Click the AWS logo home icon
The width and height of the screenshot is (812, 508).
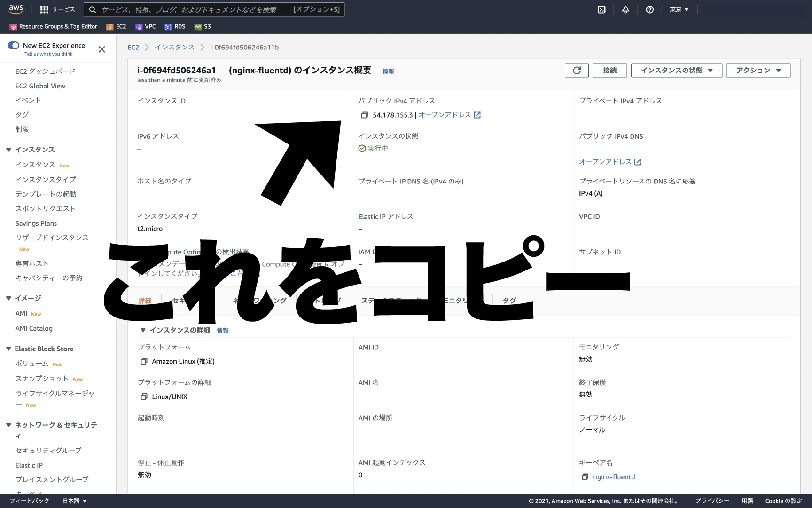pos(16,9)
